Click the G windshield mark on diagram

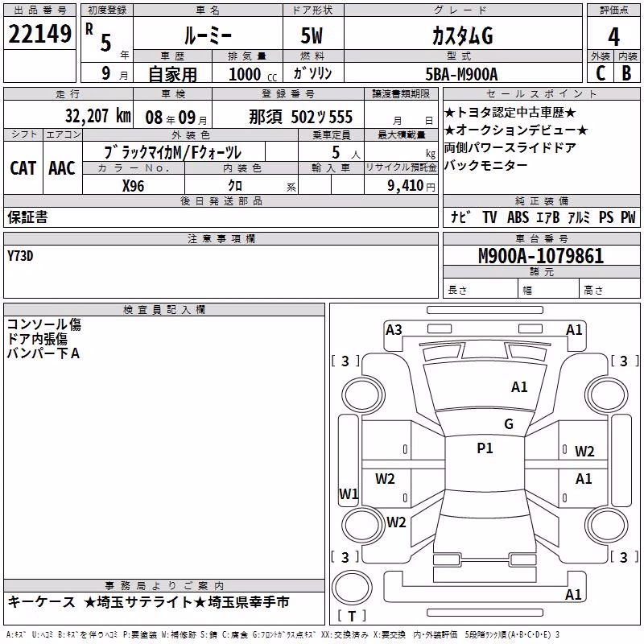[509, 424]
